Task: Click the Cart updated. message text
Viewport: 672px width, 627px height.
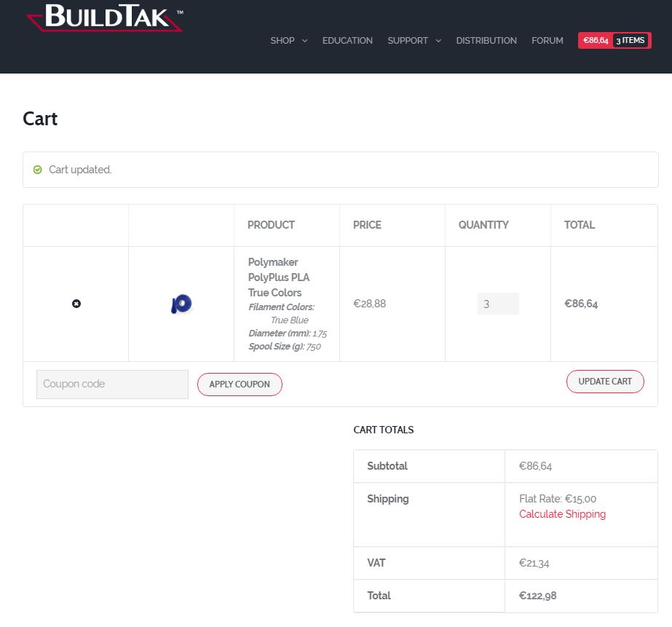Action: point(80,170)
